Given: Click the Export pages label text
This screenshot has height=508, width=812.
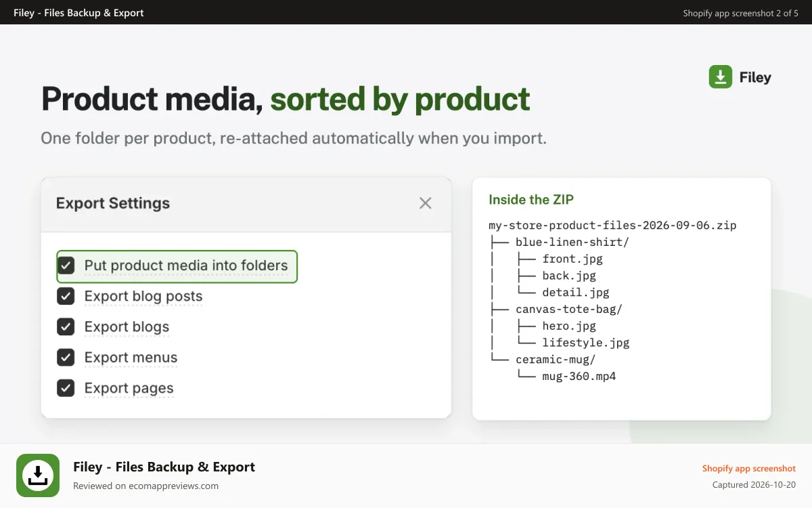Looking at the screenshot, I should coord(129,388).
